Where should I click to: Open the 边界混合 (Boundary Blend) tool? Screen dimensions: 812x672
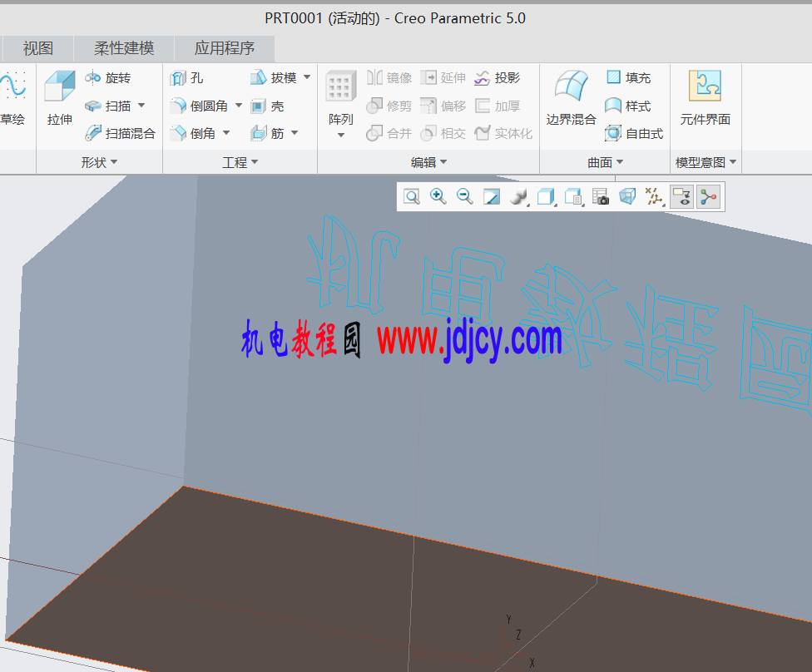coord(572,98)
